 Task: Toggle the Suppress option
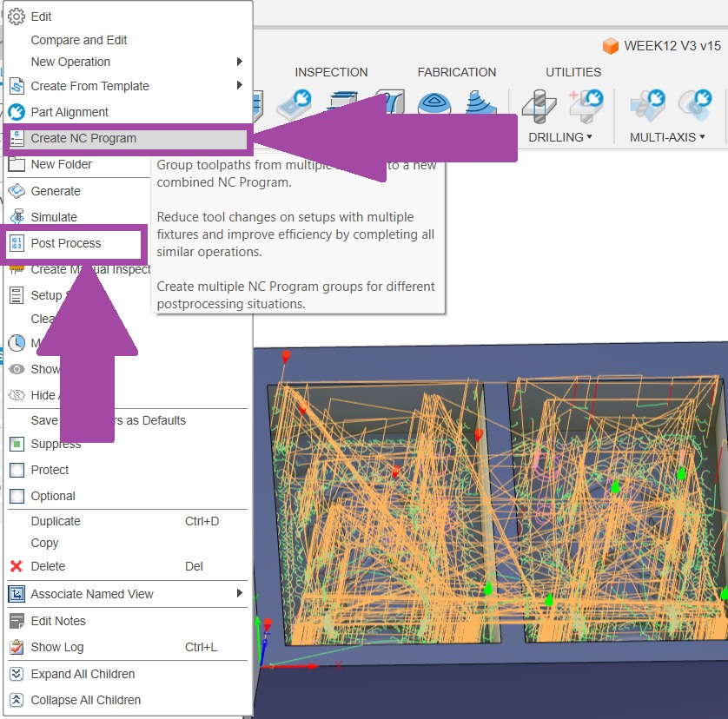[x=17, y=444]
